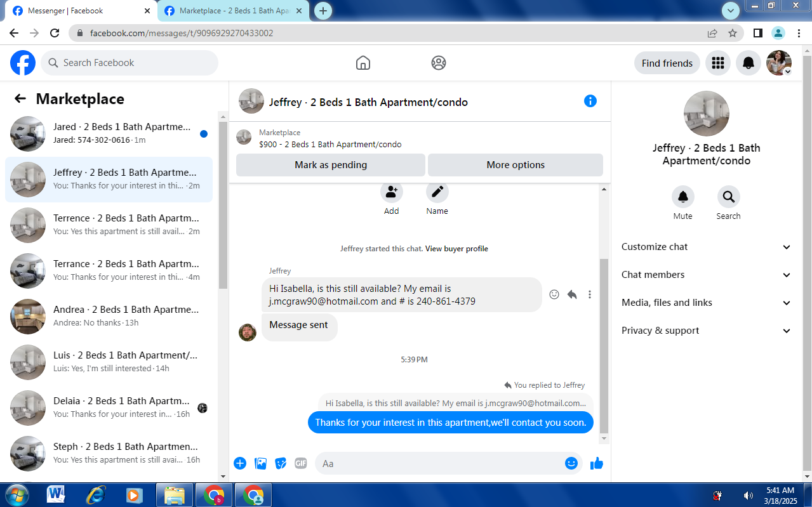The height and width of the screenshot is (507, 812).
Task: Open Steph conversation in list
Action: 109,454
